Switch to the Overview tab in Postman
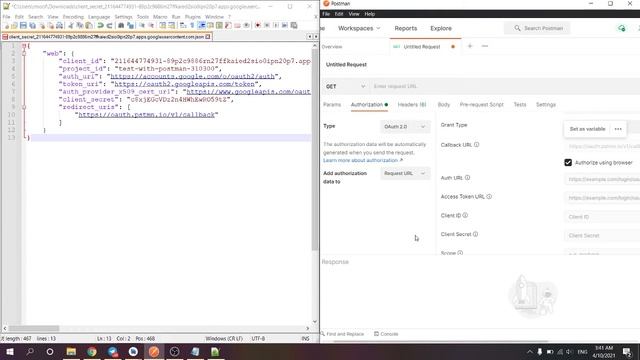Screen dimensions: 640x360 332,47
